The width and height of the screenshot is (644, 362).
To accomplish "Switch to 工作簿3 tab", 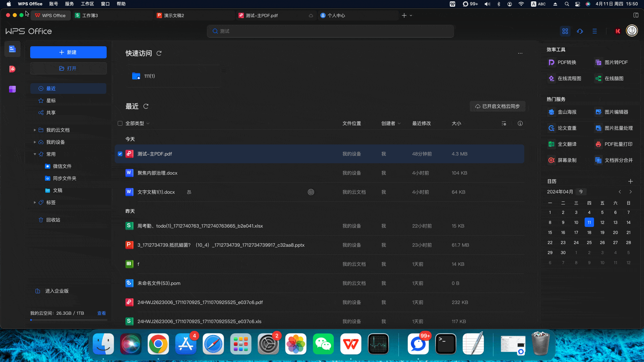I will pyautogui.click(x=113, y=15).
